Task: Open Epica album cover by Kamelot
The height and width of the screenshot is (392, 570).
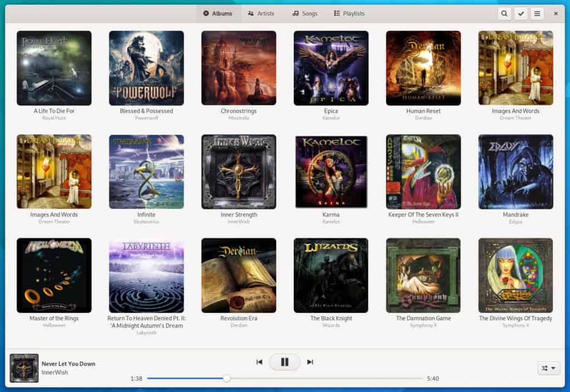Action: tap(331, 68)
